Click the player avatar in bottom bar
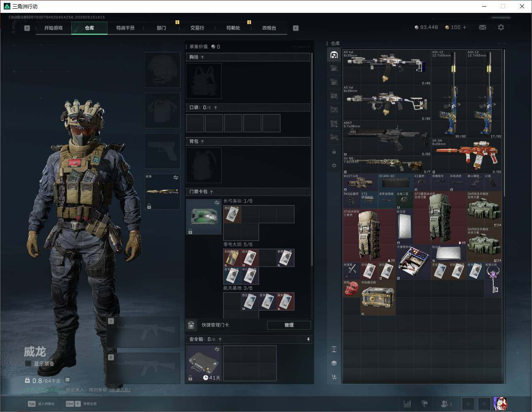 (x=500, y=404)
